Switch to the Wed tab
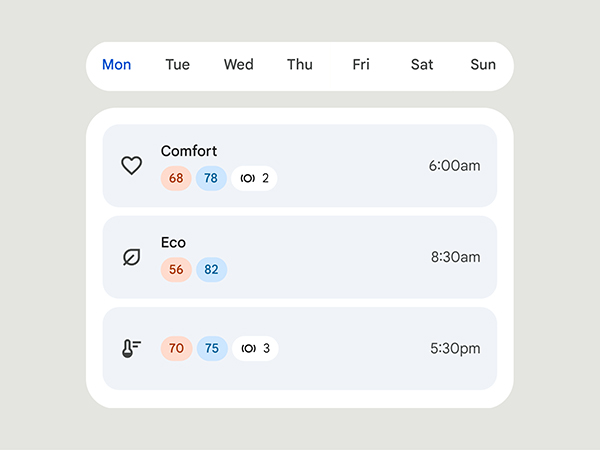 coord(238,65)
